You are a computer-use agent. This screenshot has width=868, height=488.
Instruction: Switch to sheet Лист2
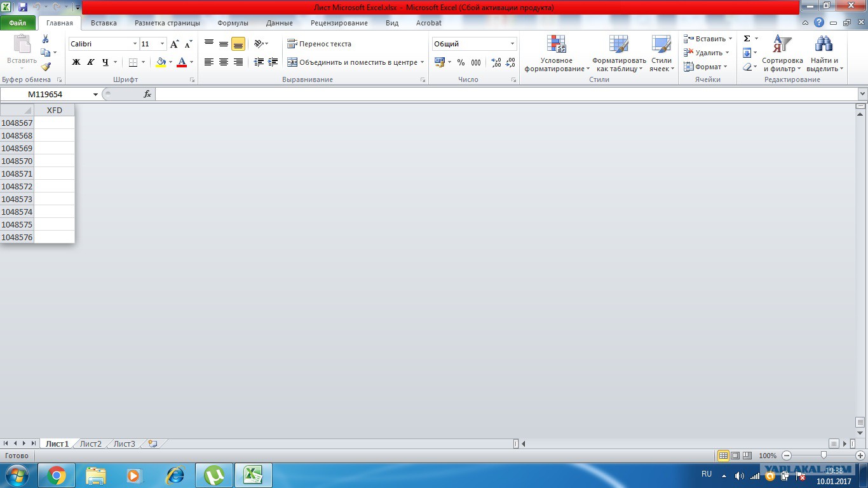click(x=91, y=444)
